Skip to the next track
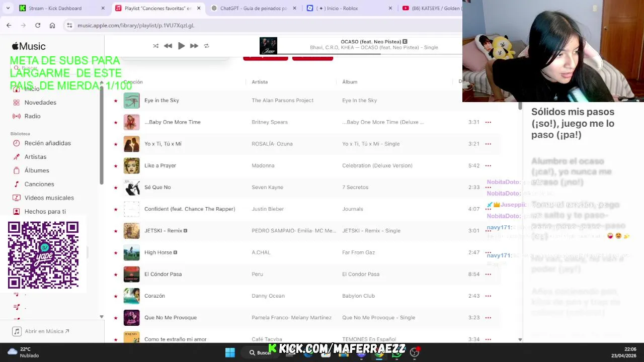This screenshot has width=644, height=362. 194,46
